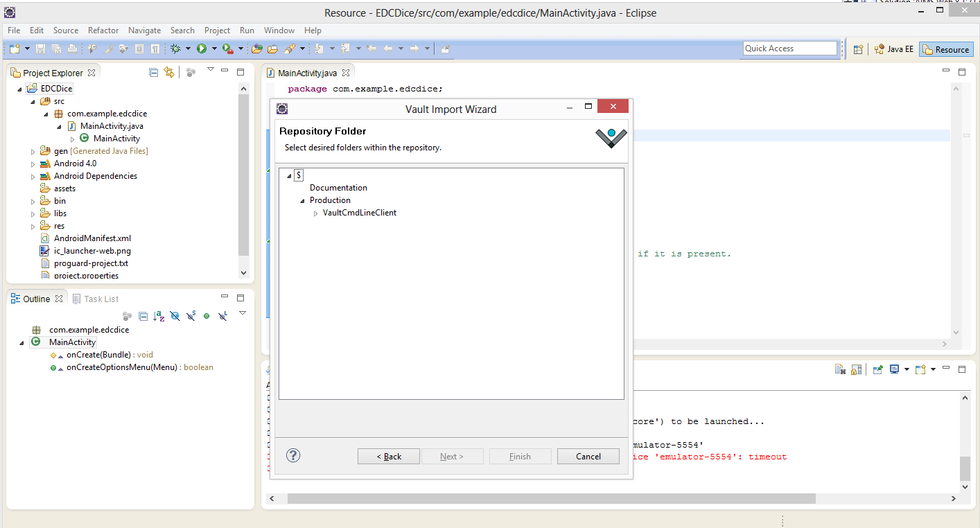Toggle Focus on Active Task in Project Explorer
This screenshot has width=980, height=528.
(191, 72)
